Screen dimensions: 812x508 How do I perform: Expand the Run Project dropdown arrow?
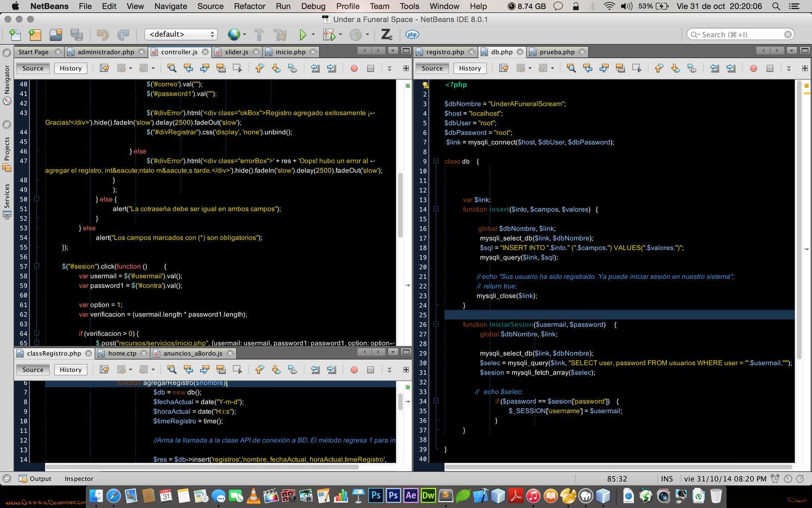pyautogui.click(x=313, y=34)
